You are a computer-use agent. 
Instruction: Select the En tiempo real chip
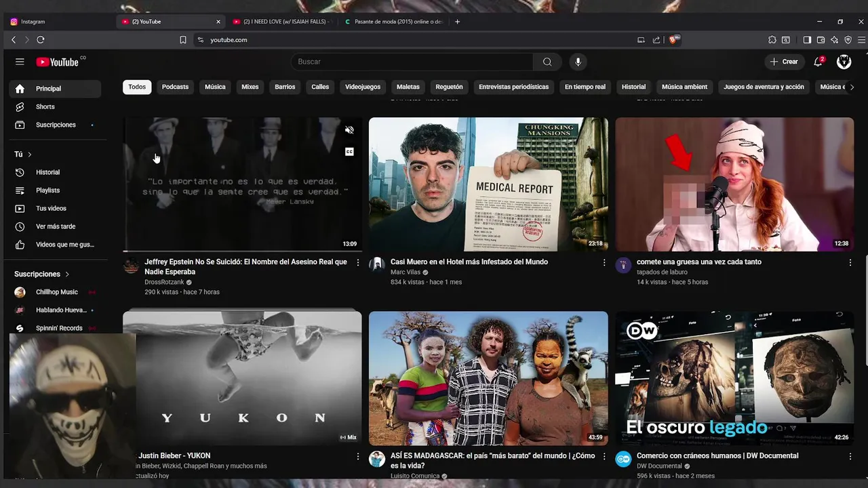click(x=585, y=87)
